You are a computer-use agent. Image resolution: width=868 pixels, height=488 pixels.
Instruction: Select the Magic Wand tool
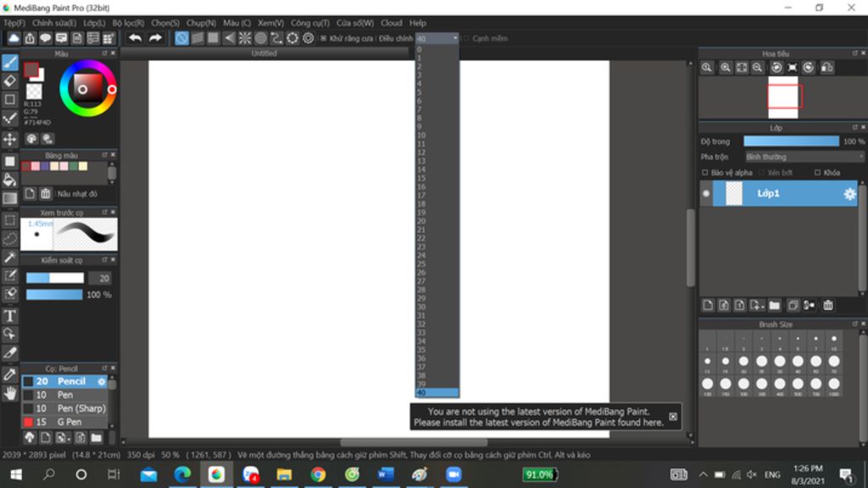[x=10, y=257]
